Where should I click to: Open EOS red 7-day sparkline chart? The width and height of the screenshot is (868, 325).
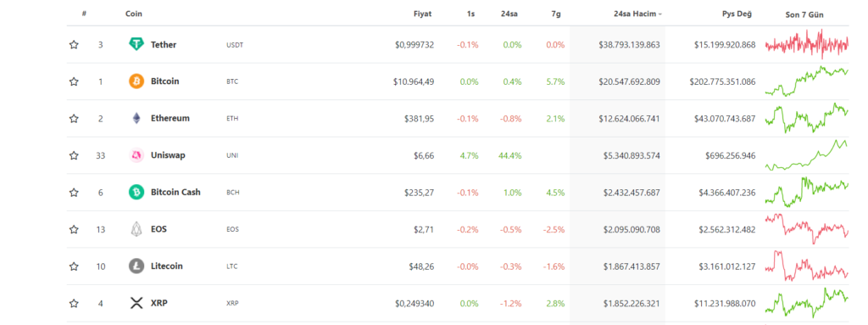pos(807,229)
